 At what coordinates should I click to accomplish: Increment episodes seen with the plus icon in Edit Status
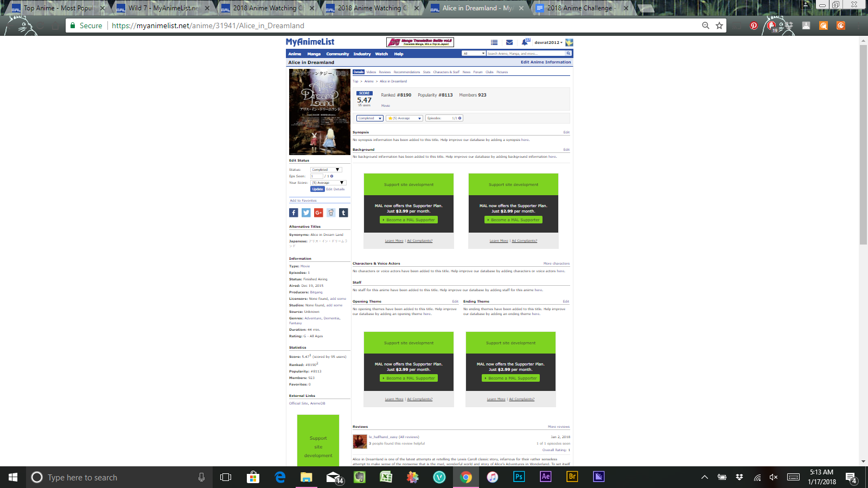point(332,176)
